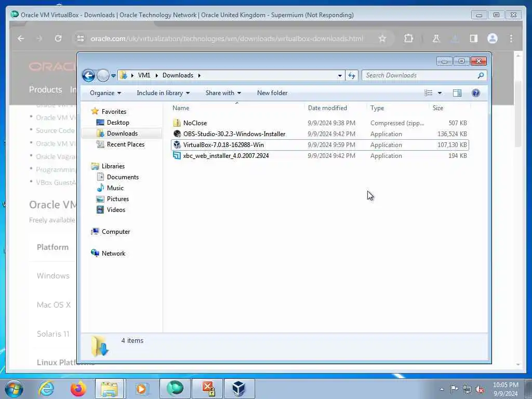Open browser extensions puzzle icon
This screenshot has height=399, width=532.
[409, 38]
